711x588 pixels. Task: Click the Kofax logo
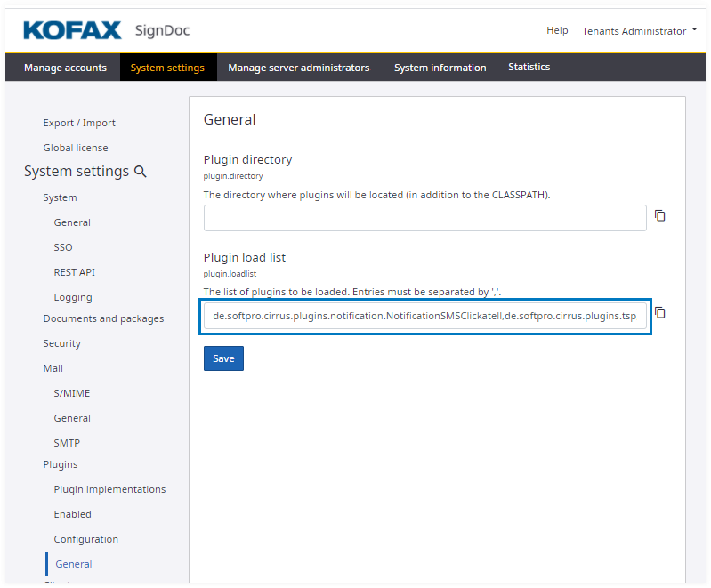click(72, 31)
